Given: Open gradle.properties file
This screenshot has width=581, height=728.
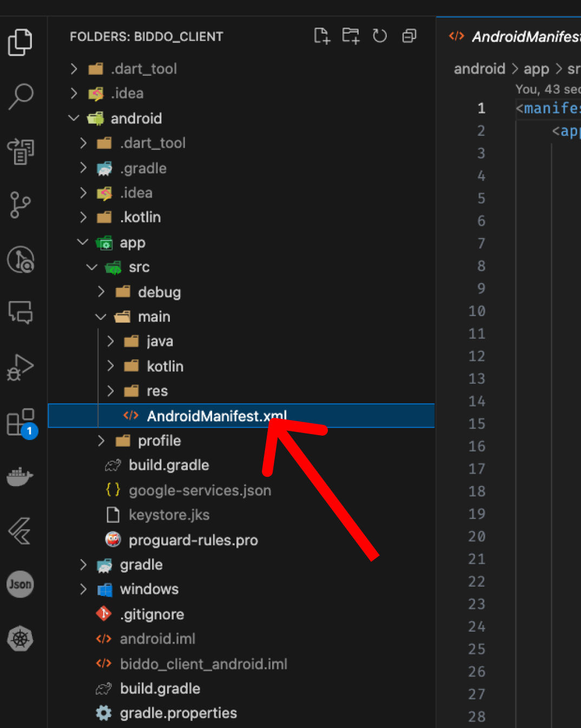Looking at the screenshot, I should (178, 713).
